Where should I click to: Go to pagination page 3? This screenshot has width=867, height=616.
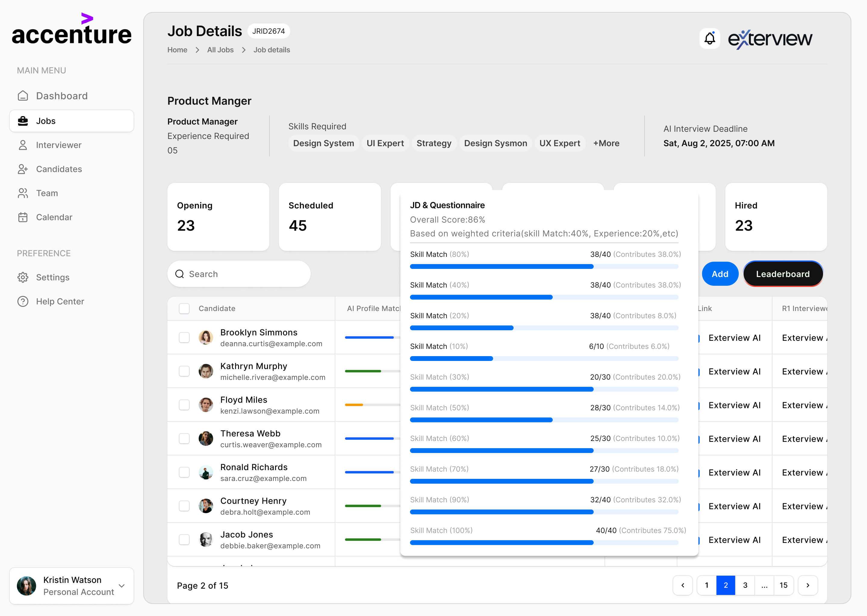(745, 585)
